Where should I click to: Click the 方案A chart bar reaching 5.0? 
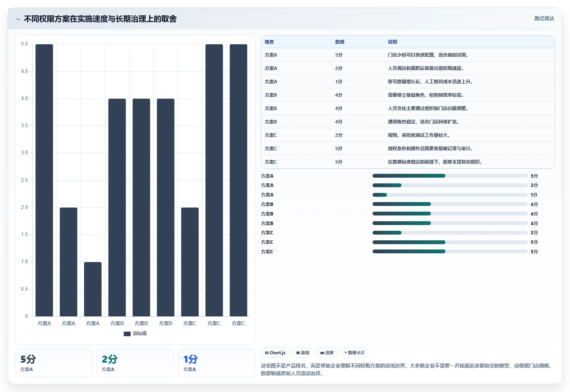pyautogui.click(x=44, y=180)
